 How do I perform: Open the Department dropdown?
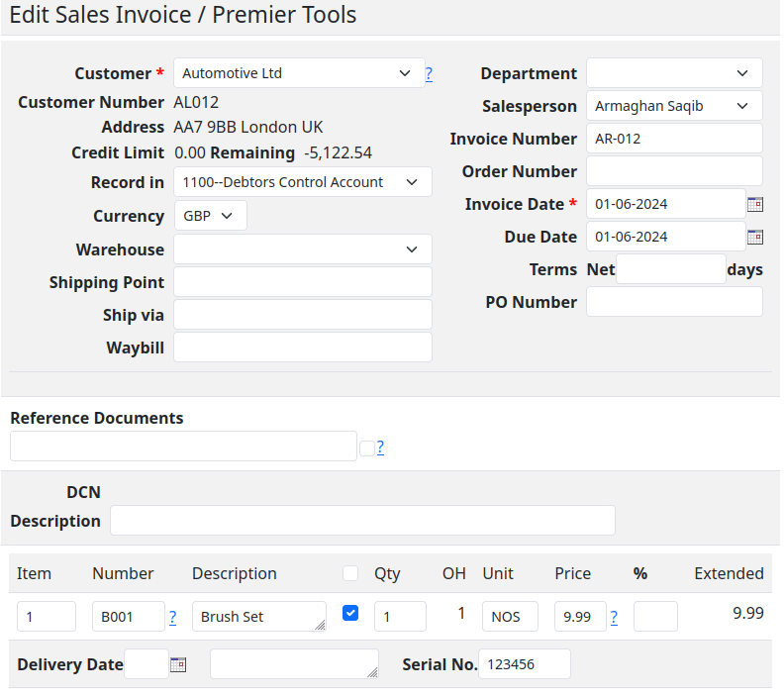(674, 73)
